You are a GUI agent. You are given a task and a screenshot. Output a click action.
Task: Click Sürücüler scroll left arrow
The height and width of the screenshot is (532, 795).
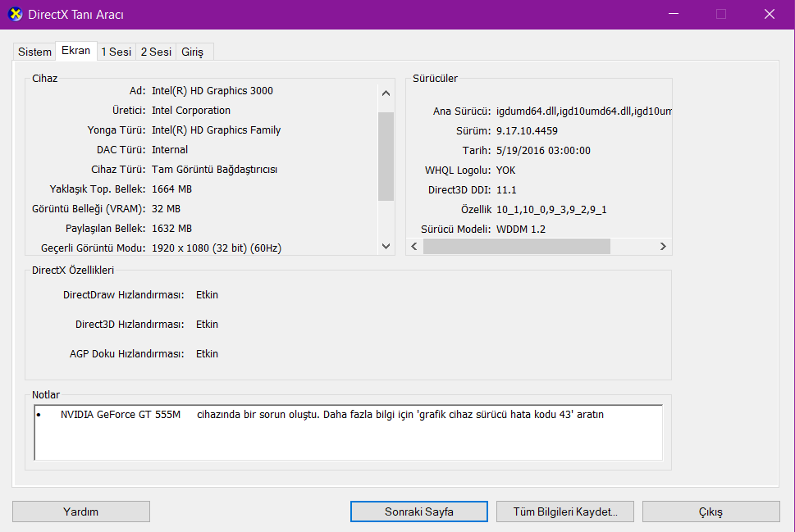click(414, 246)
